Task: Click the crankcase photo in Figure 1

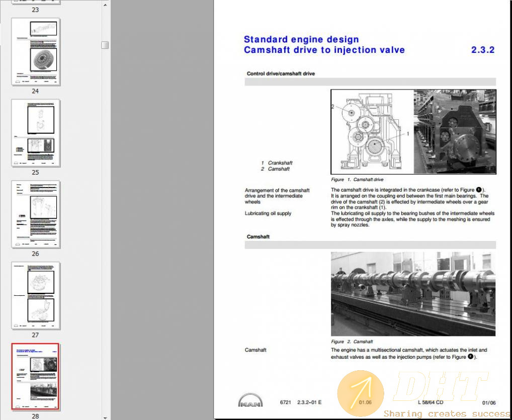Action: pyautogui.click(x=455, y=132)
